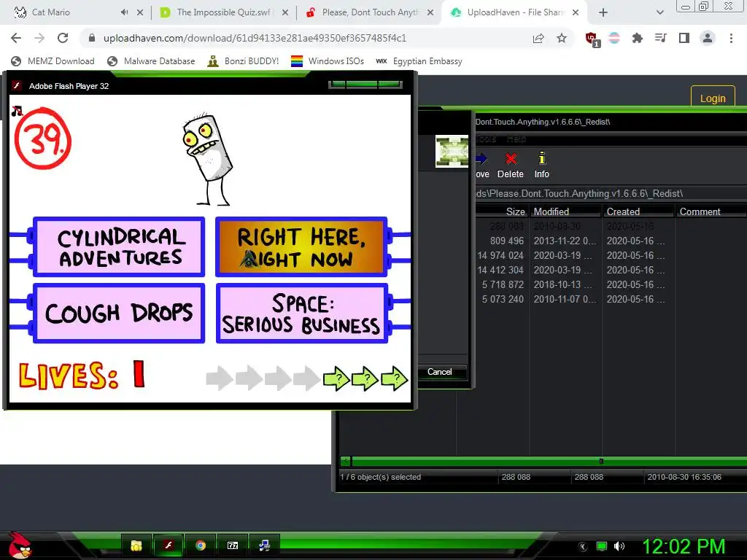Choose the Space: Serious Business answer
The image size is (747, 560).
301,313
